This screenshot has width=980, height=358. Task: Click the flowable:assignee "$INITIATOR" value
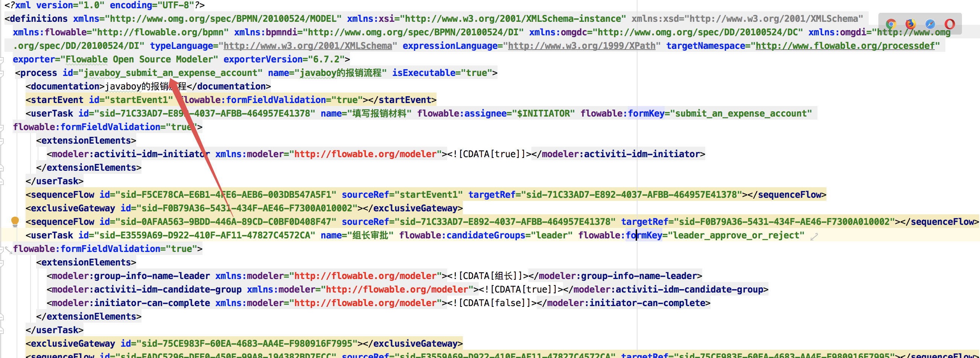coord(543,114)
